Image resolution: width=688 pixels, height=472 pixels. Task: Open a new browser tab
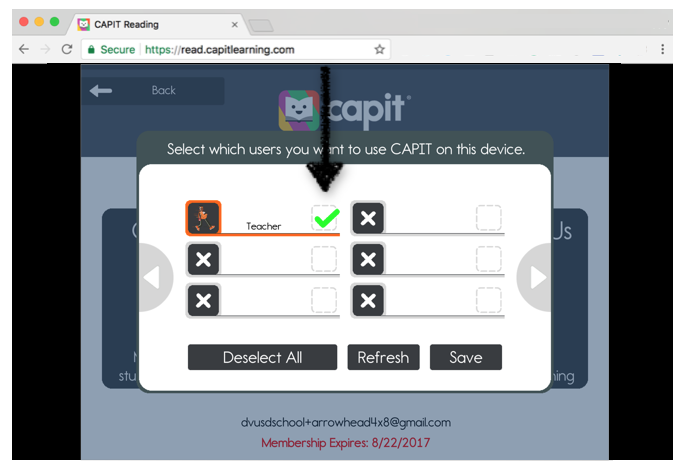pyautogui.click(x=262, y=26)
